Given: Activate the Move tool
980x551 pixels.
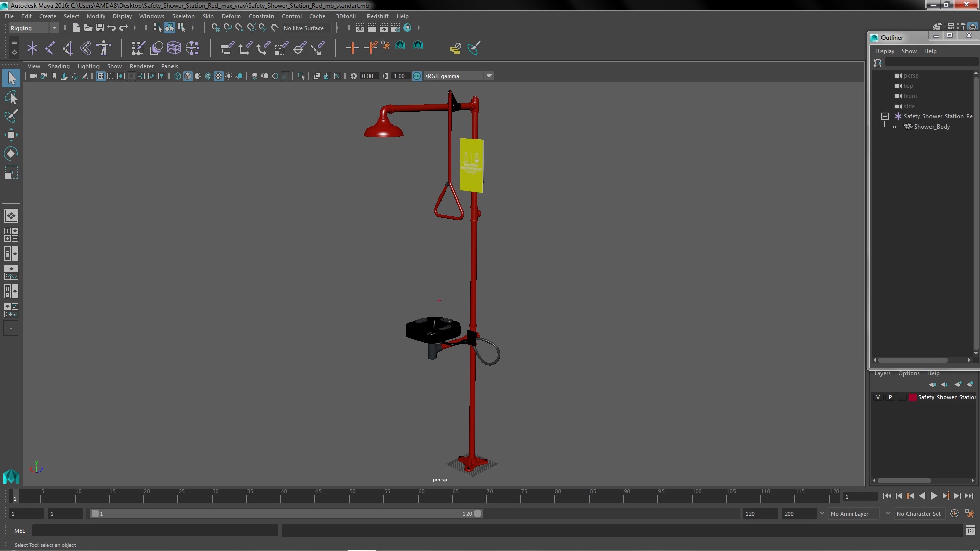Looking at the screenshot, I should pyautogui.click(x=11, y=135).
